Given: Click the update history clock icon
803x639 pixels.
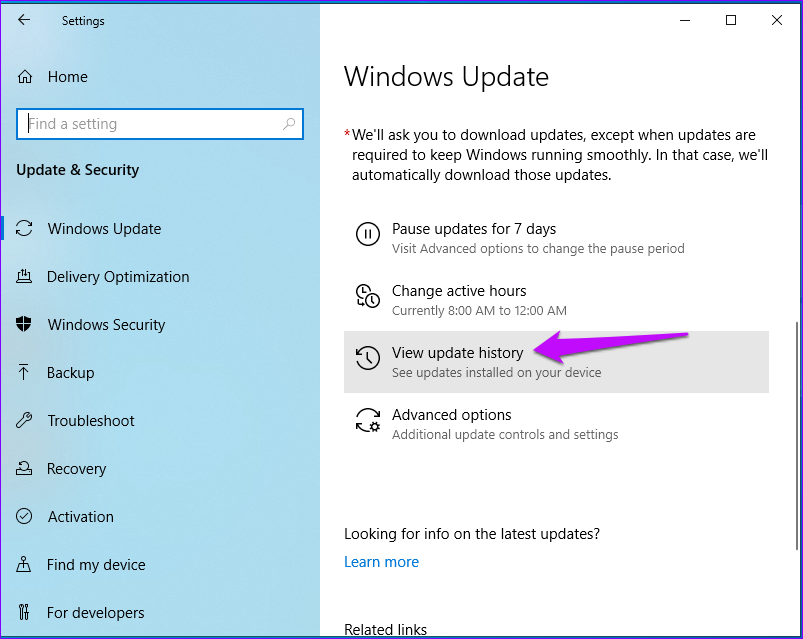Looking at the screenshot, I should coord(368,357).
